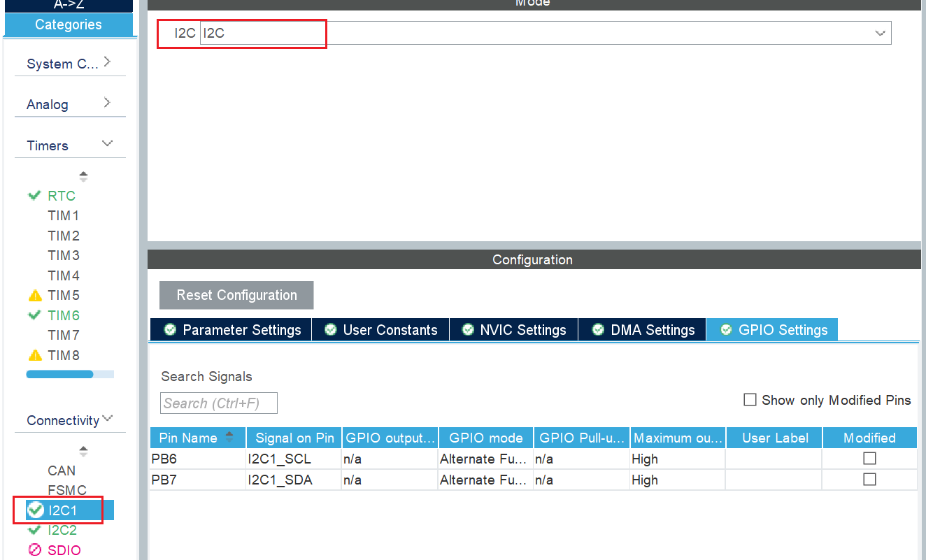The width and height of the screenshot is (926, 560).
Task: Click the warning icon next to TIM8
Action: pyautogui.click(x=34, y=355)
